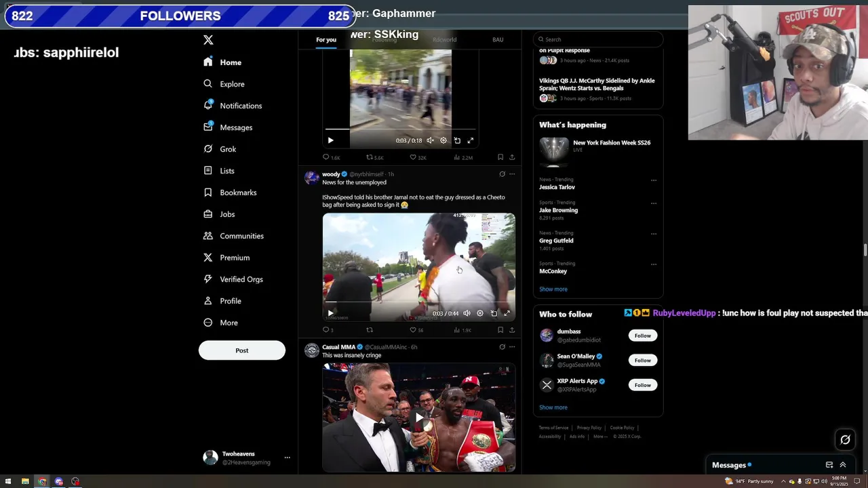Share the top video tweet
The height and width of the screenshot is (488, 868).
(x=512, y=157)
